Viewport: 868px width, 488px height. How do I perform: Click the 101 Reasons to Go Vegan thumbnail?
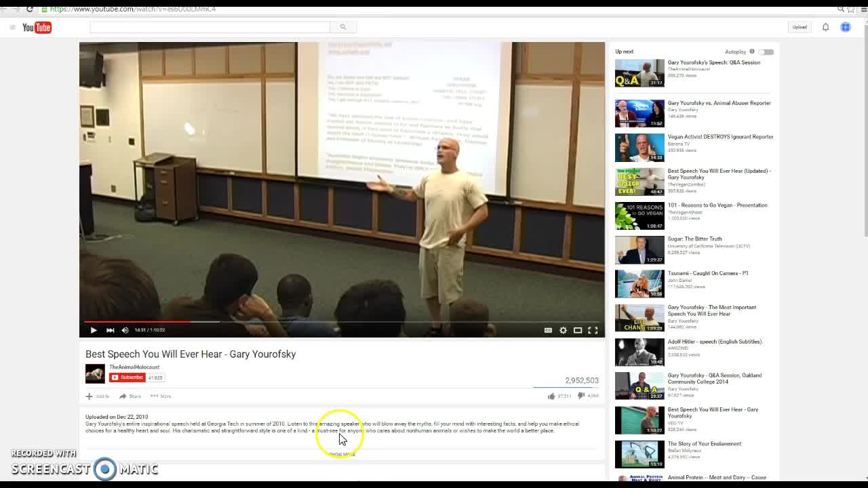[639, 216]
